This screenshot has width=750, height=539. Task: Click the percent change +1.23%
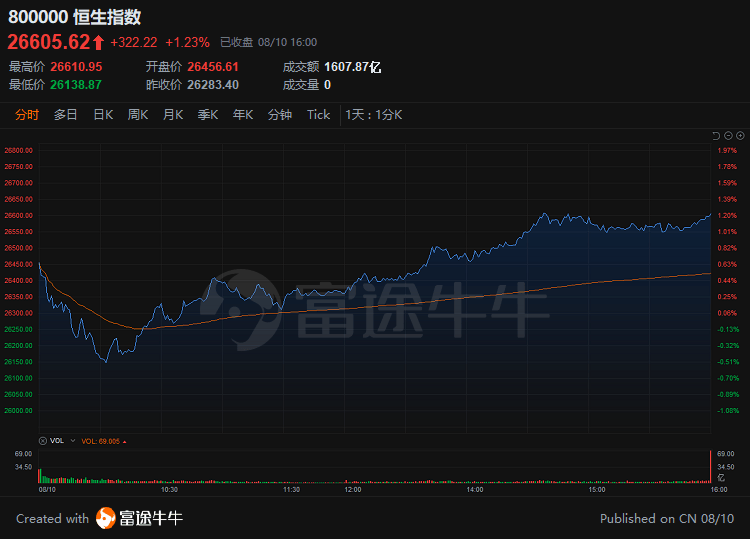[188, 43]
